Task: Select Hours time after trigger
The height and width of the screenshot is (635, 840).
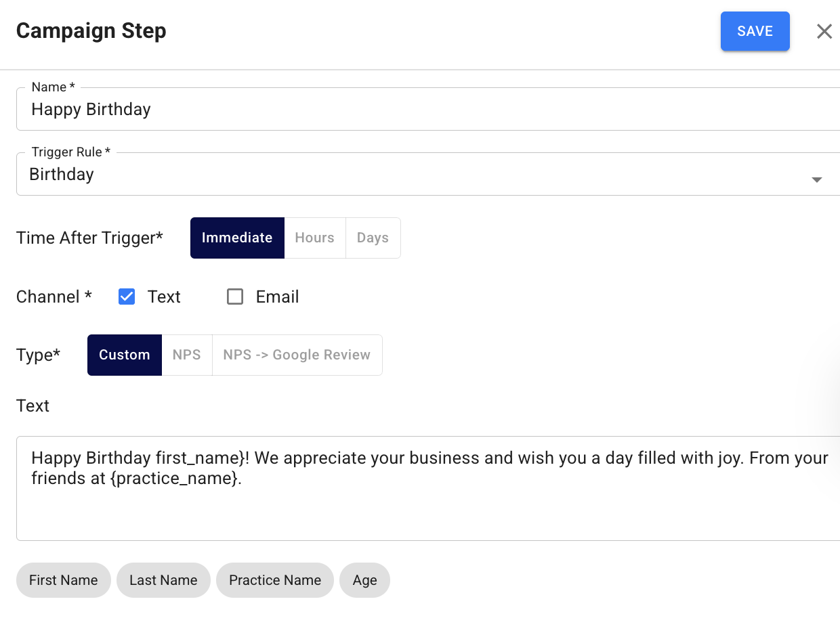Action: pyautogui.click(x=315, y=238)
